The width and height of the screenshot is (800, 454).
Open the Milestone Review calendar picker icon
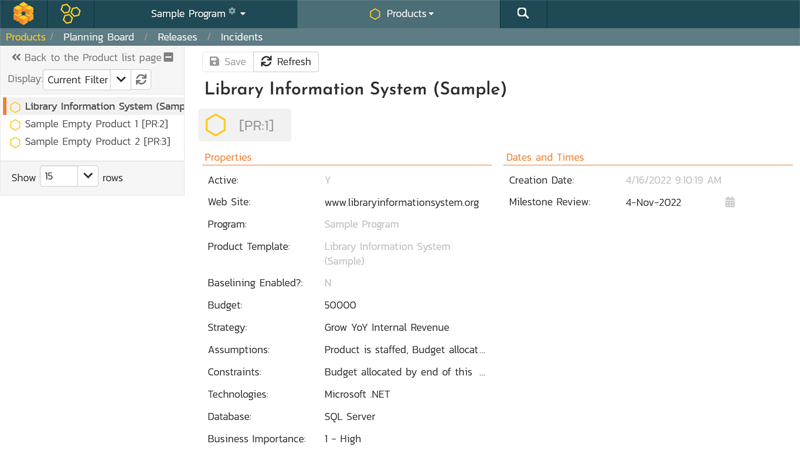(730, 202)
